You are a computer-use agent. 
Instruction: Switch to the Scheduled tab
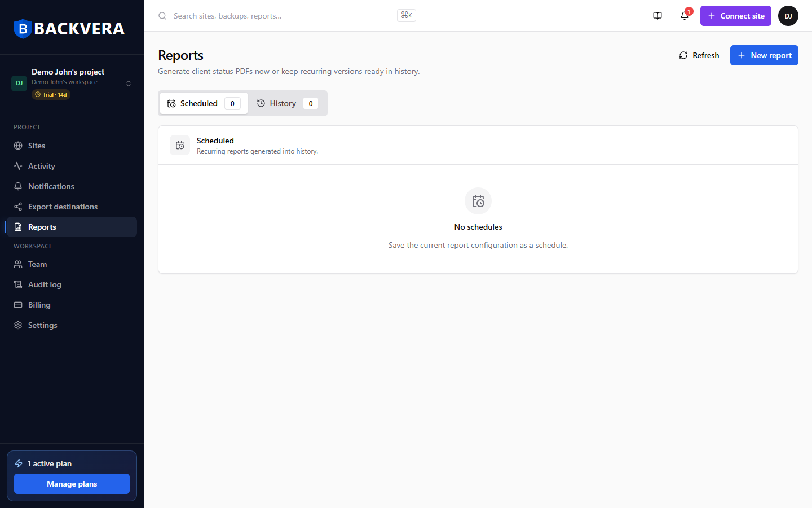point(204,103)
